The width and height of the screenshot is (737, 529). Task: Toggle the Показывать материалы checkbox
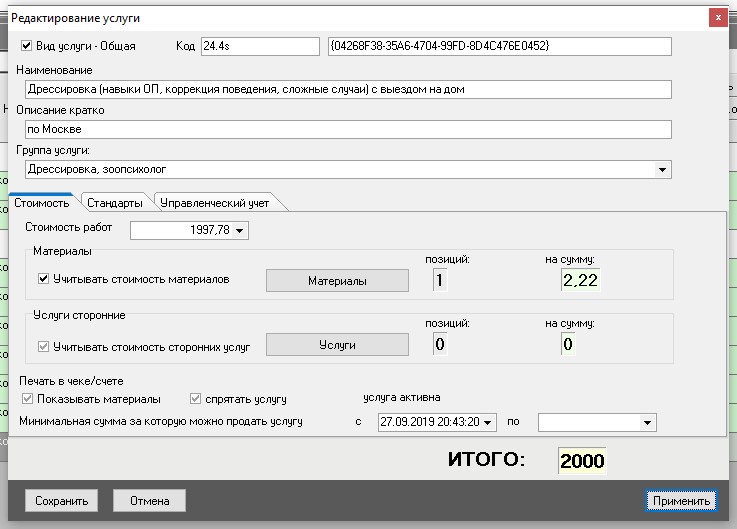pos(27,399)
